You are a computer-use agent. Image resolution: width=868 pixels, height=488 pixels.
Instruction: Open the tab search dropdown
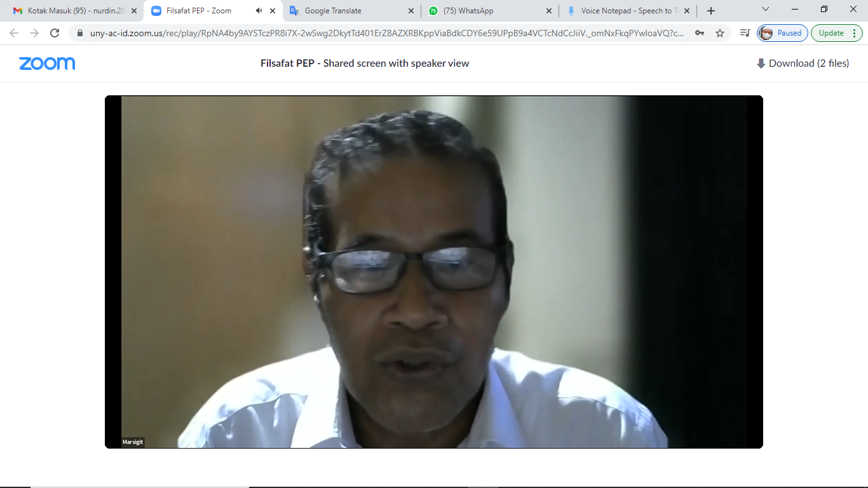(x=766, y=10)
